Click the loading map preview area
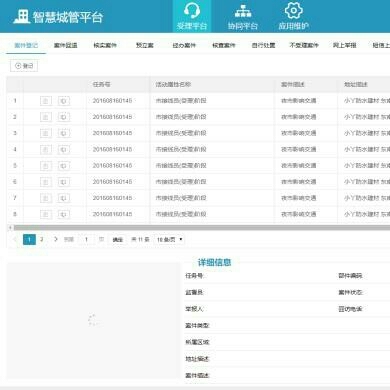 pos(93,320)
